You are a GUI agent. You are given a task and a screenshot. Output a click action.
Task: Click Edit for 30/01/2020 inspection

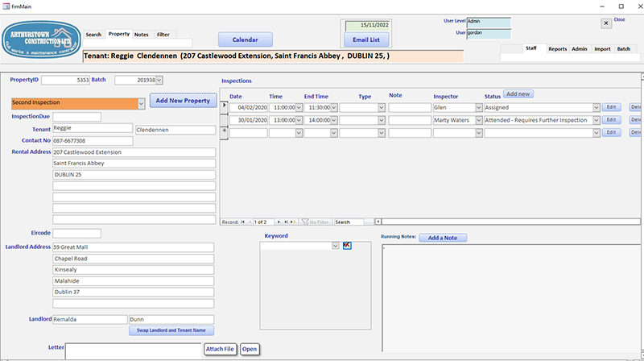[x=611, y=120]
